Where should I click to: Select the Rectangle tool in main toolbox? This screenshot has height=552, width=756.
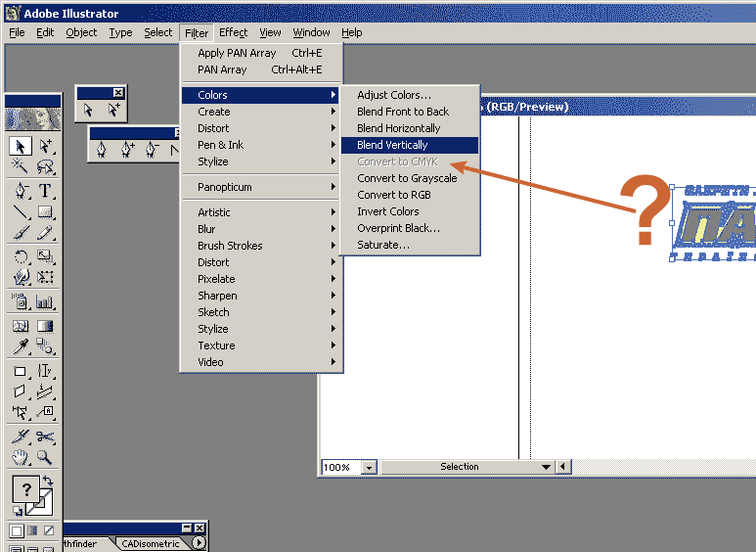[x=45, y=211]
